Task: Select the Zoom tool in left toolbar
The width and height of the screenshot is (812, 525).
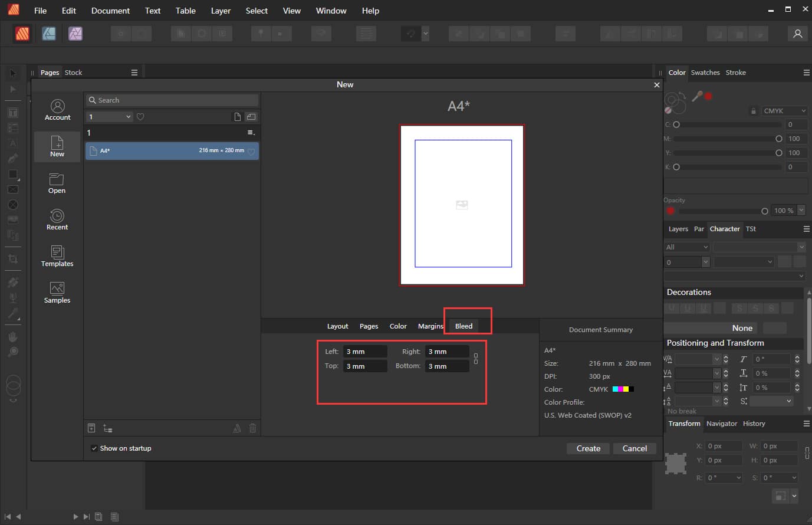Action: 13,352
